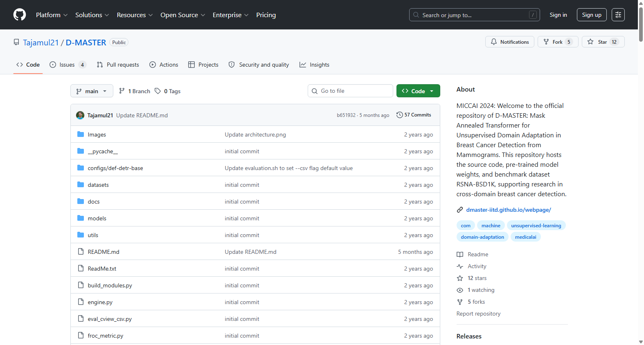Viewport: 644px width, 345px height.
Task: Open the 57 Commits history
Action: tap(414, 115)
